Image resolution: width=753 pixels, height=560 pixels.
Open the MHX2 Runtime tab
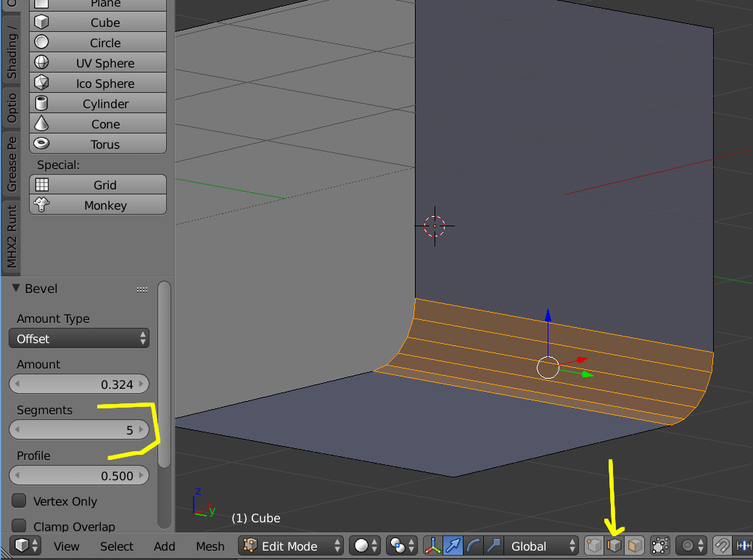[x=12, y=236]
